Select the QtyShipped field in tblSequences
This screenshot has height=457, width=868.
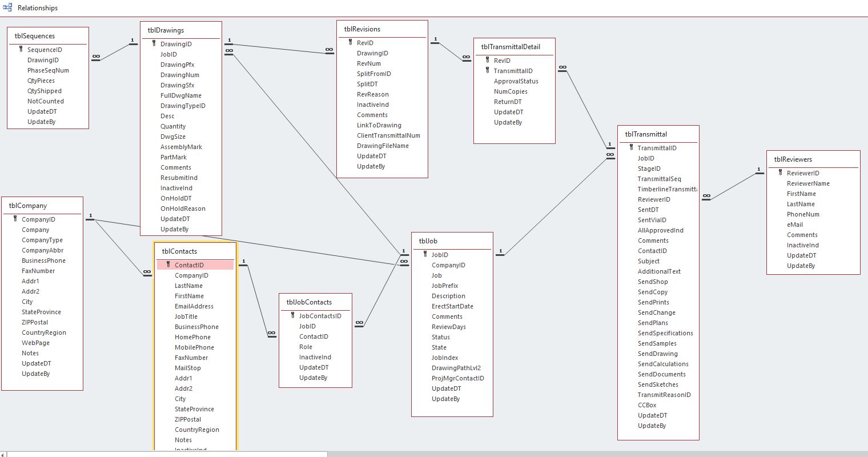coord(45,91)
